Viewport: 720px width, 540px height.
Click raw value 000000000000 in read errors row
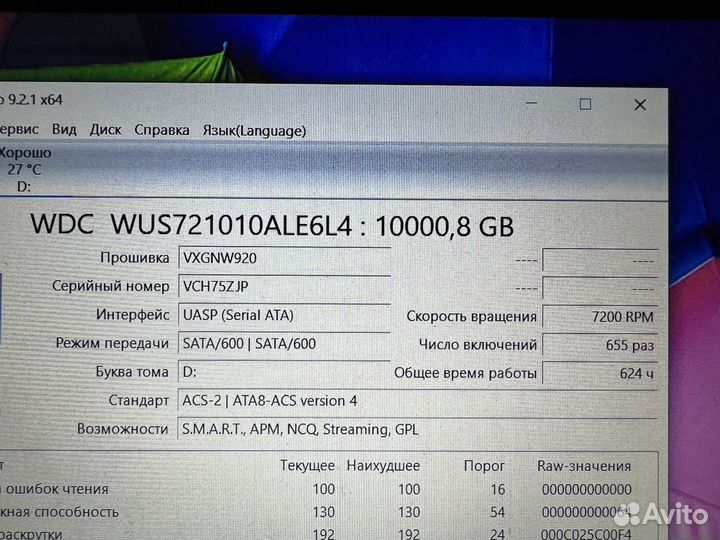pos(587,489)
